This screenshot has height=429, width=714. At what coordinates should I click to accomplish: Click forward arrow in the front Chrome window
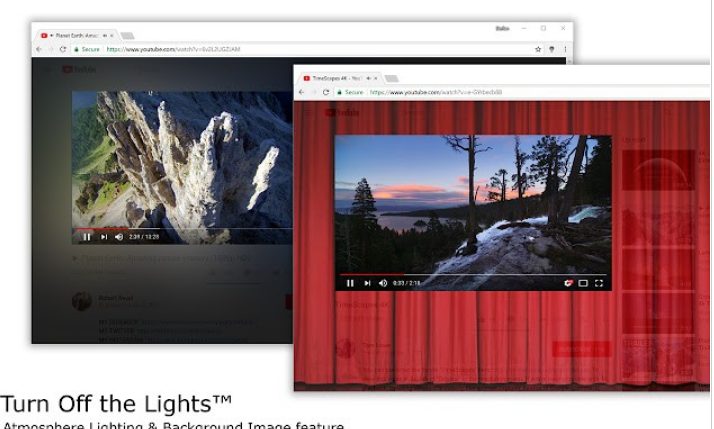tap(313, 92)
